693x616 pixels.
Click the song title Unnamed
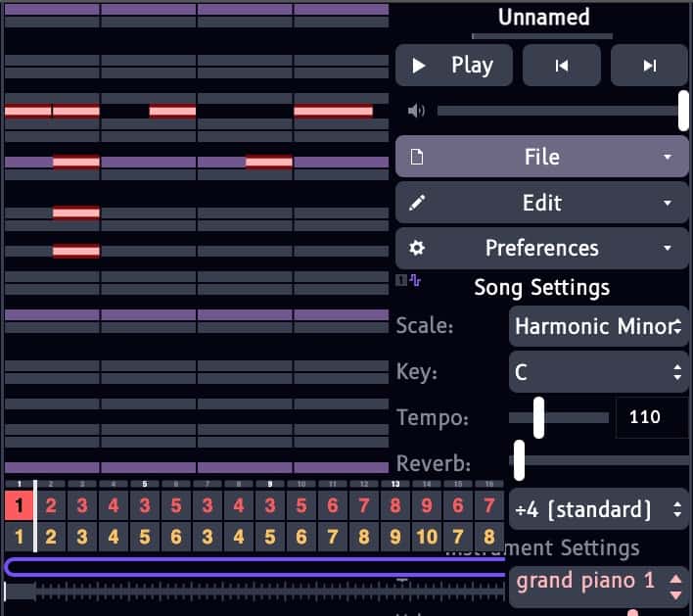[543, 18]
